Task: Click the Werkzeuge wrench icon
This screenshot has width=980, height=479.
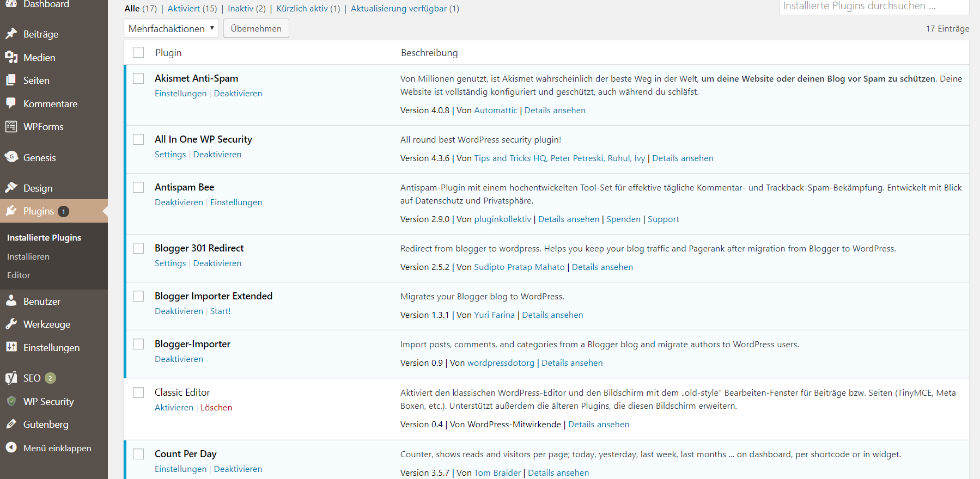Action: click(11, 324)
